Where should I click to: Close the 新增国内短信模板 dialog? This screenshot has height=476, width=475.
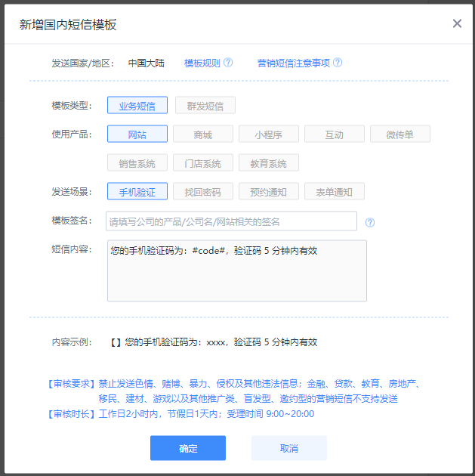pyautogui.click(x=457, y=23)
